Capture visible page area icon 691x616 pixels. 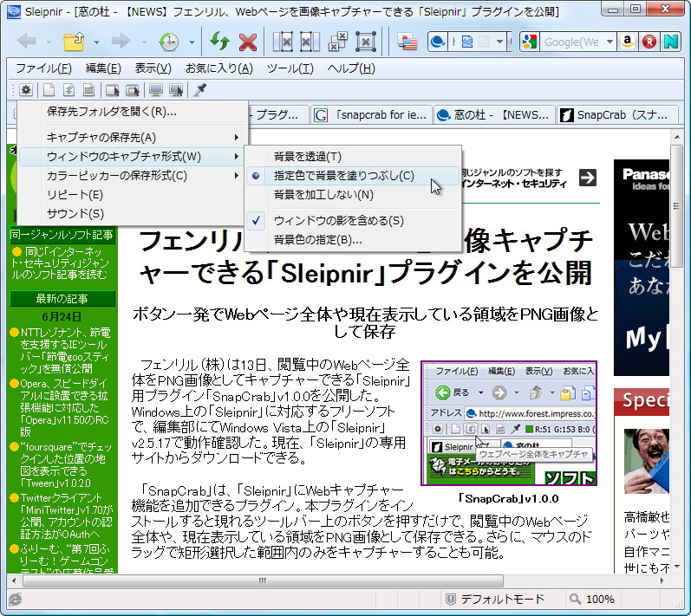pos(49,90)
